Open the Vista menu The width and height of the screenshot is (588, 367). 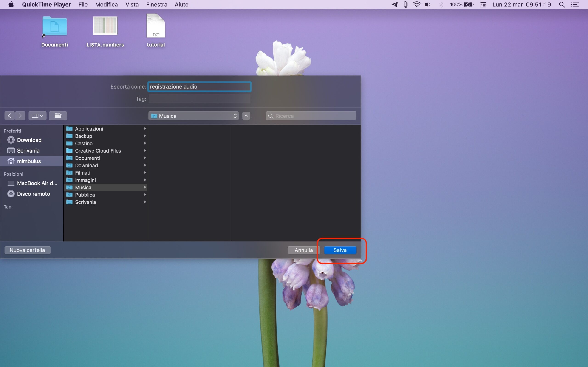pos(132,4)
